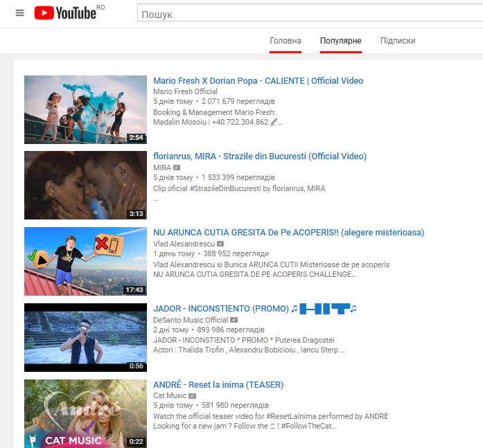The width and height of the screenshot is (483, 448).
Task: Switch to the Головна tab
Action: tap(286, 41)
